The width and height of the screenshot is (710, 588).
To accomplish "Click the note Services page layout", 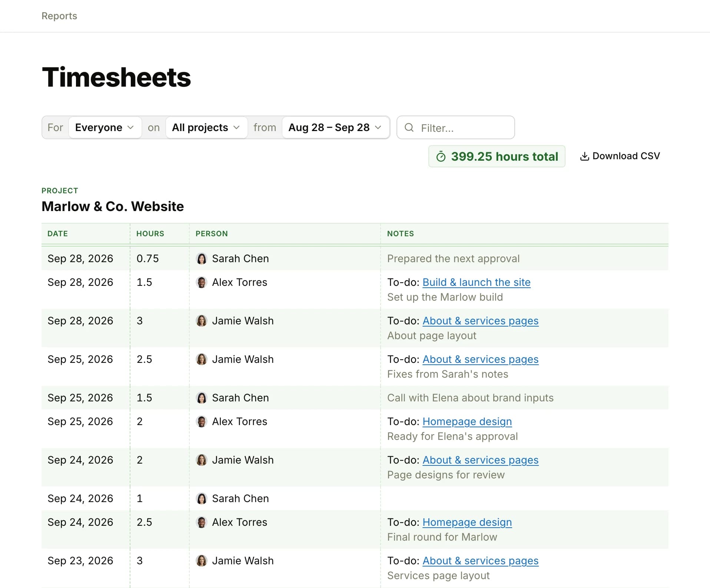I will click(438, 575).
